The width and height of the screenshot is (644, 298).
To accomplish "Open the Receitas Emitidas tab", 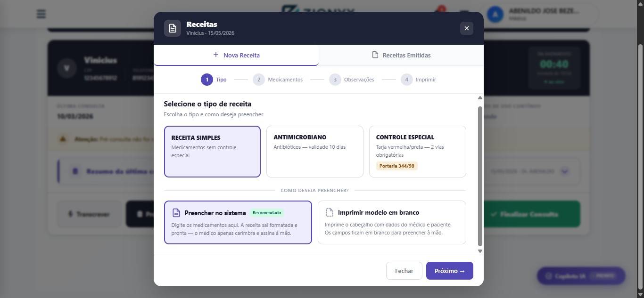I will 401,55.
